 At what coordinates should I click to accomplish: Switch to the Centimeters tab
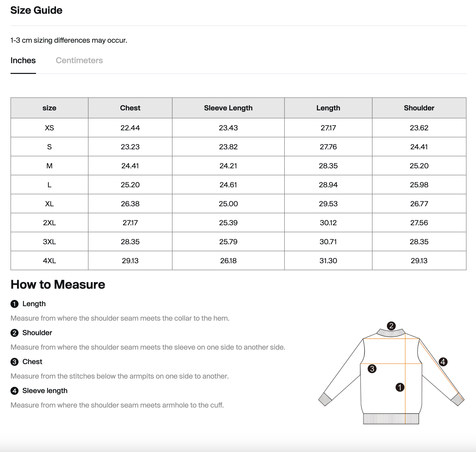(x=79, y=60)
